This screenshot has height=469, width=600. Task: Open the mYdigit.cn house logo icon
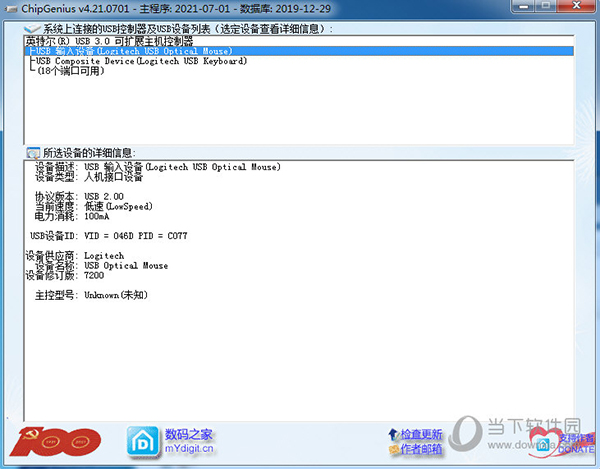click(142, 442)
